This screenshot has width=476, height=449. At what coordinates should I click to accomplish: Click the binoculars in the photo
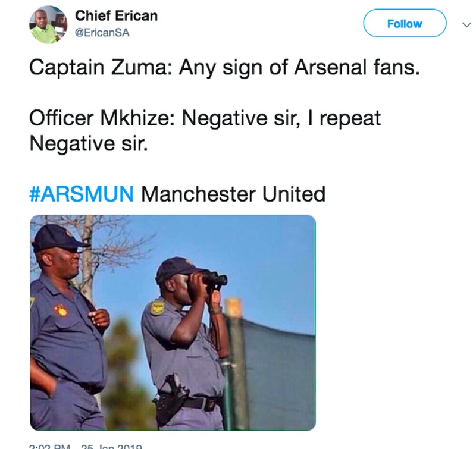211,278
